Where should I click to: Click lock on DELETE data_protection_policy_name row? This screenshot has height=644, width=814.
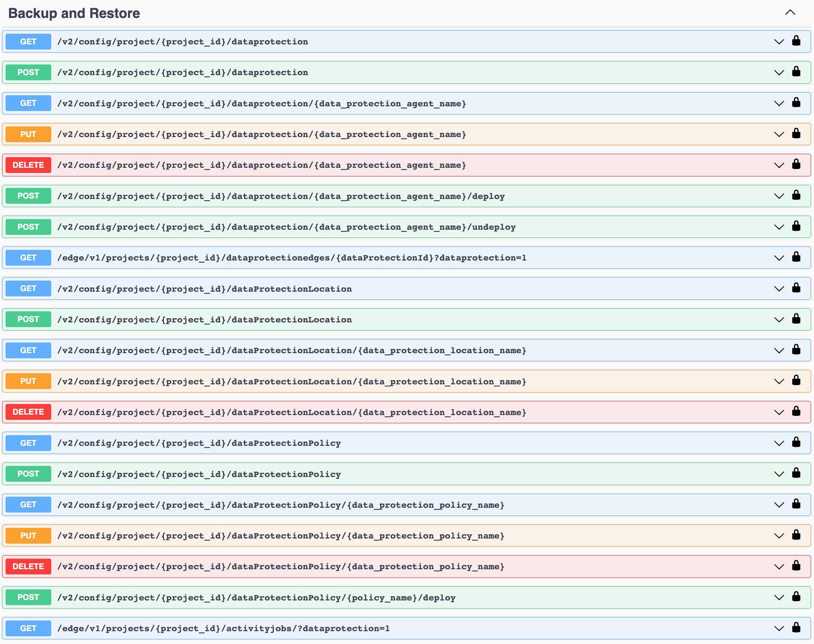tap(796, 565)
